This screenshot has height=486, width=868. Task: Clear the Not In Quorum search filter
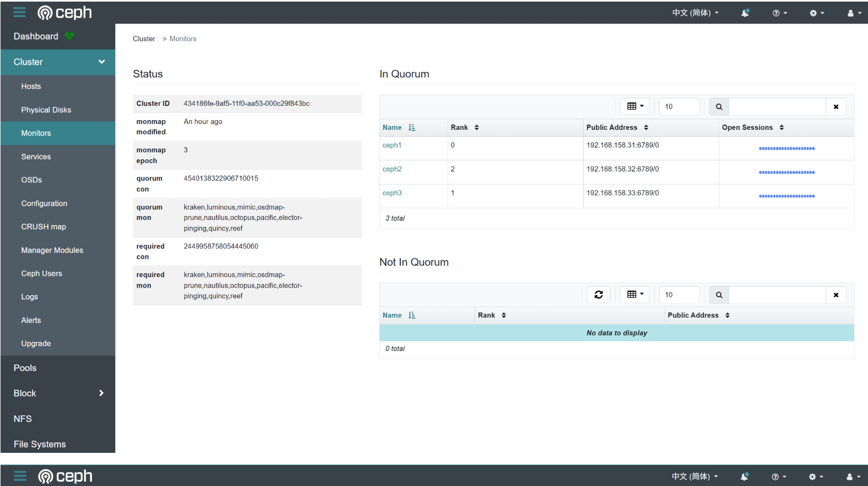click(836, 295)
